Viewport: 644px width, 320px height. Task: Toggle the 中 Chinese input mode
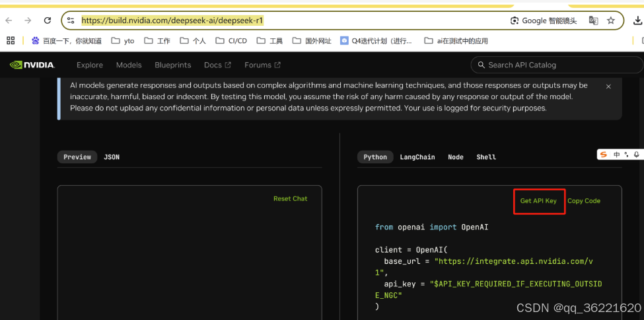tap(617, 155)
